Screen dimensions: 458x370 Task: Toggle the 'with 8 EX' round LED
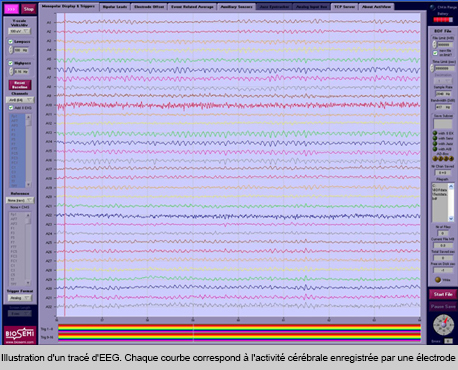[435, 133]
